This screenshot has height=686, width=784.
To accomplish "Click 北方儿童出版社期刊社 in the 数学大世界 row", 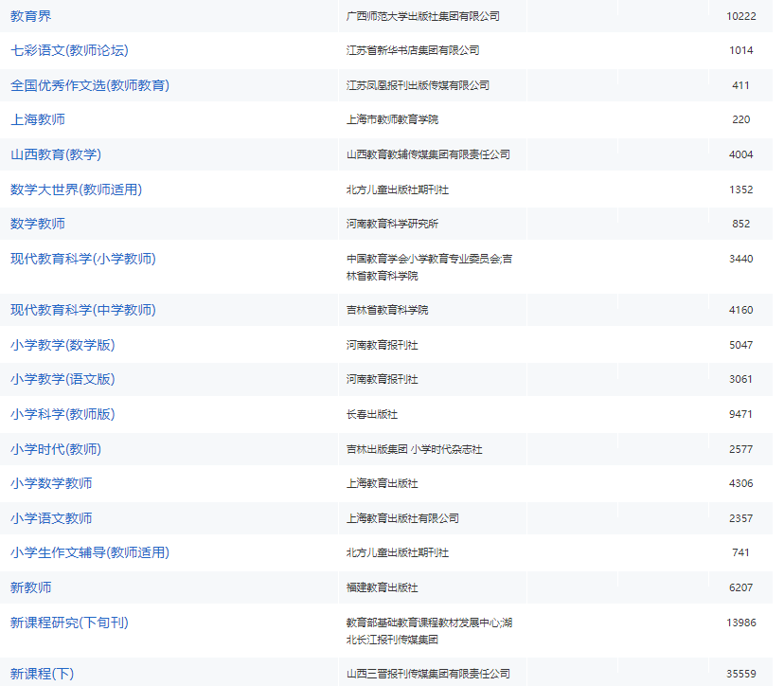I will (398, 190).
